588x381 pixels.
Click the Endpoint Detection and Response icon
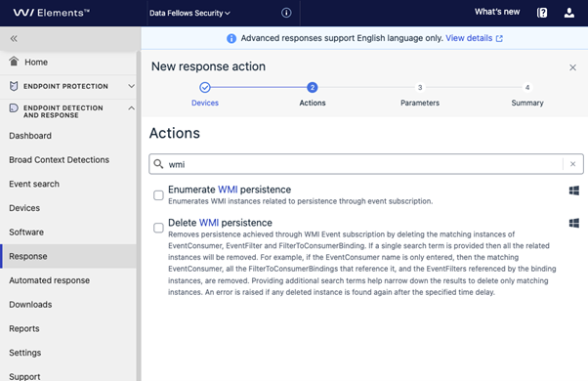(x=14, y=108)
